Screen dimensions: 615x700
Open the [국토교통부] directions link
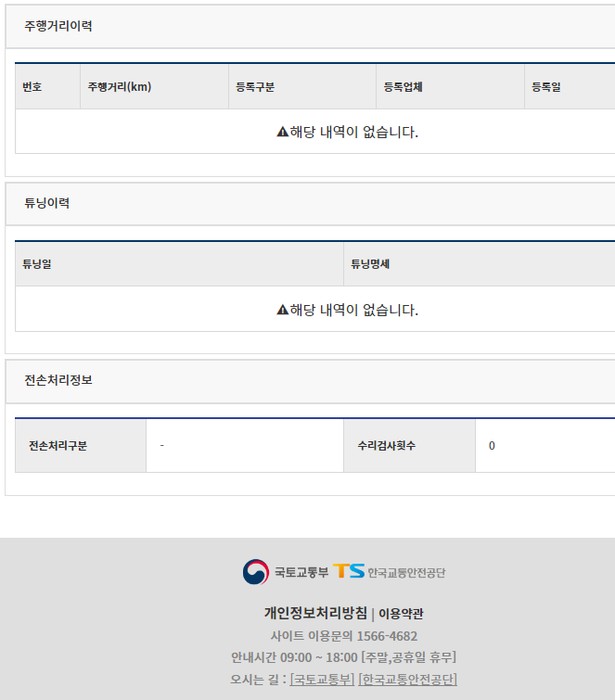pos(322,680)
